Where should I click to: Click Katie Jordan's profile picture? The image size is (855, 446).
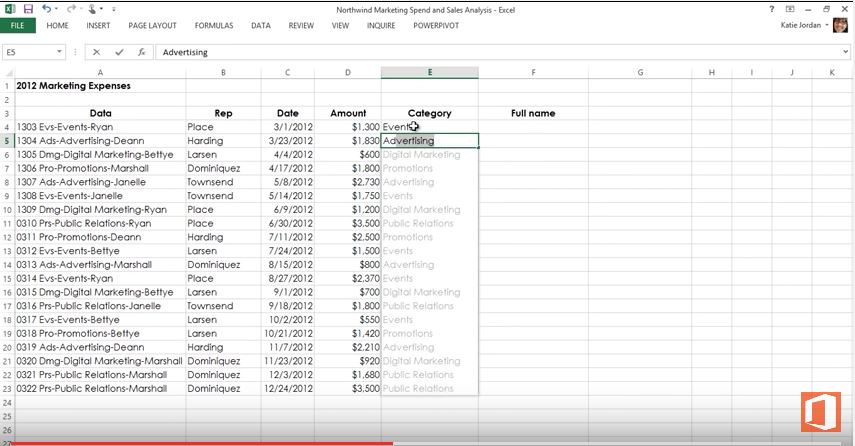[x=840, y=25]
